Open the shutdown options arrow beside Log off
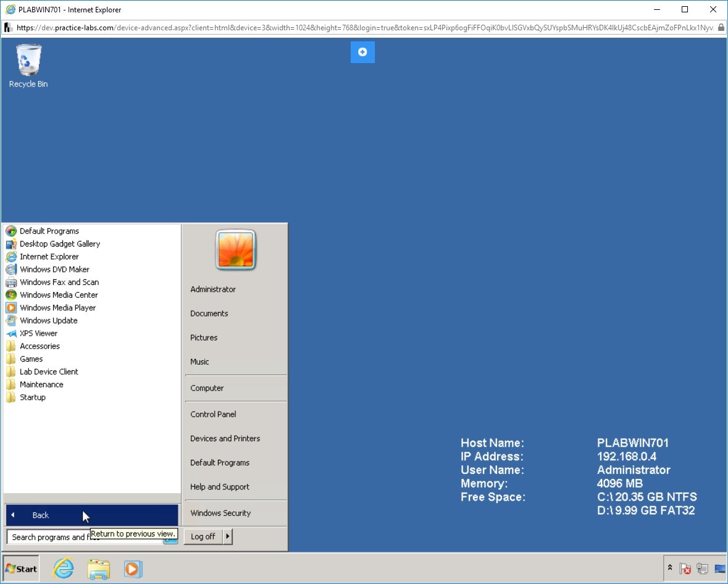Screen dimensions: 728x584 227,536
